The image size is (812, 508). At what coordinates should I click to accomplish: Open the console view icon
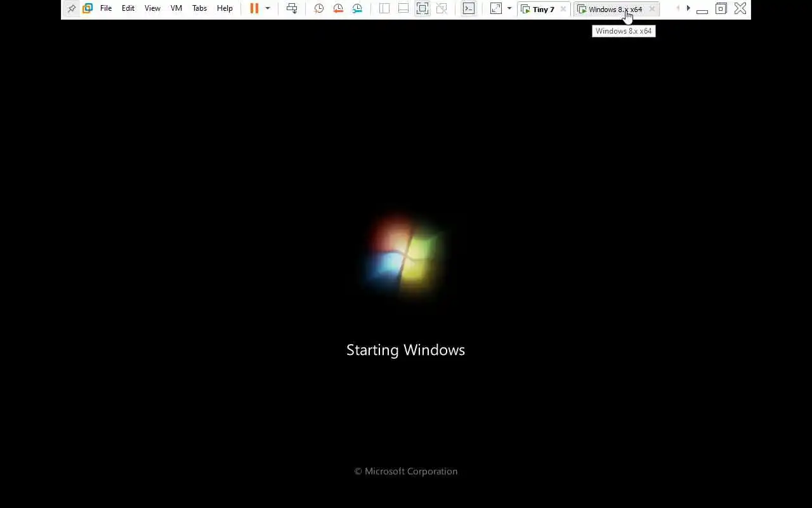[x=469, y=9]
